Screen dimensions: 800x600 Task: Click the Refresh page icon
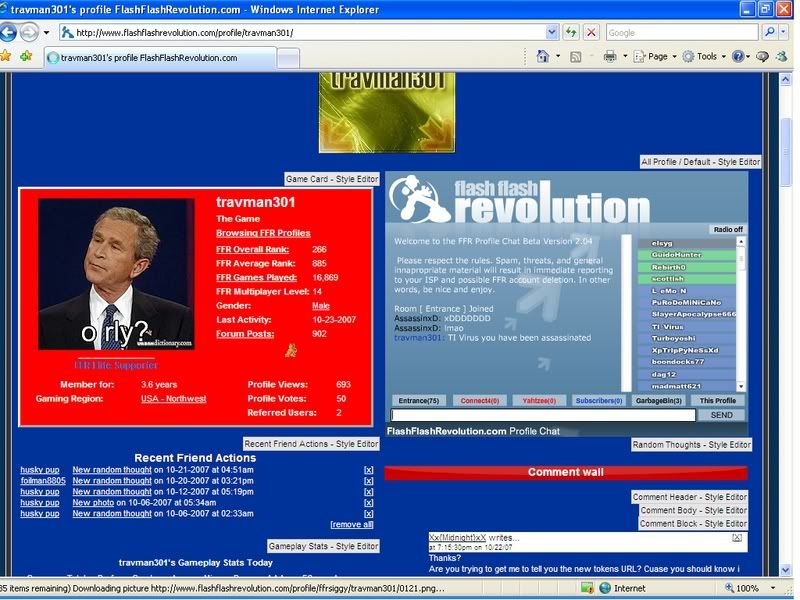coord(570,32)
